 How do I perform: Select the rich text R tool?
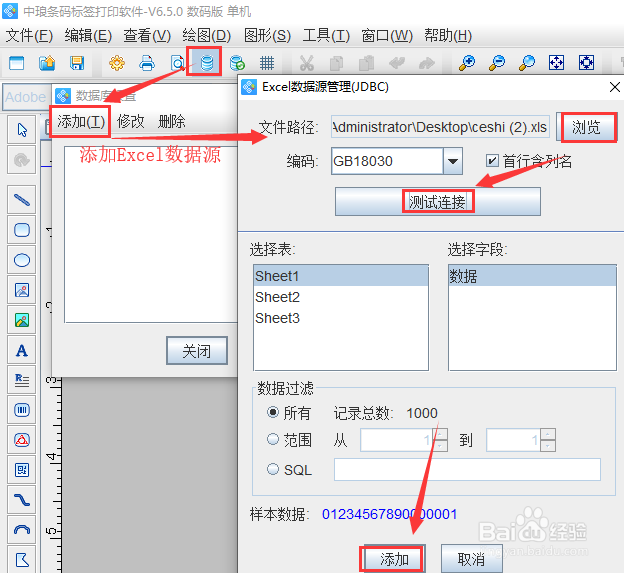[21, 380]
